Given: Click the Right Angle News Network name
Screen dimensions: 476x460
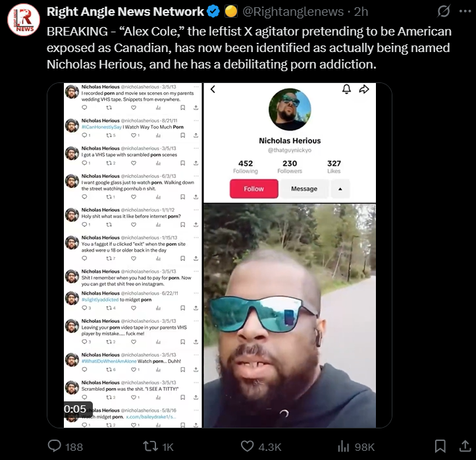Looking at the screenshot, I should (125, 12).
